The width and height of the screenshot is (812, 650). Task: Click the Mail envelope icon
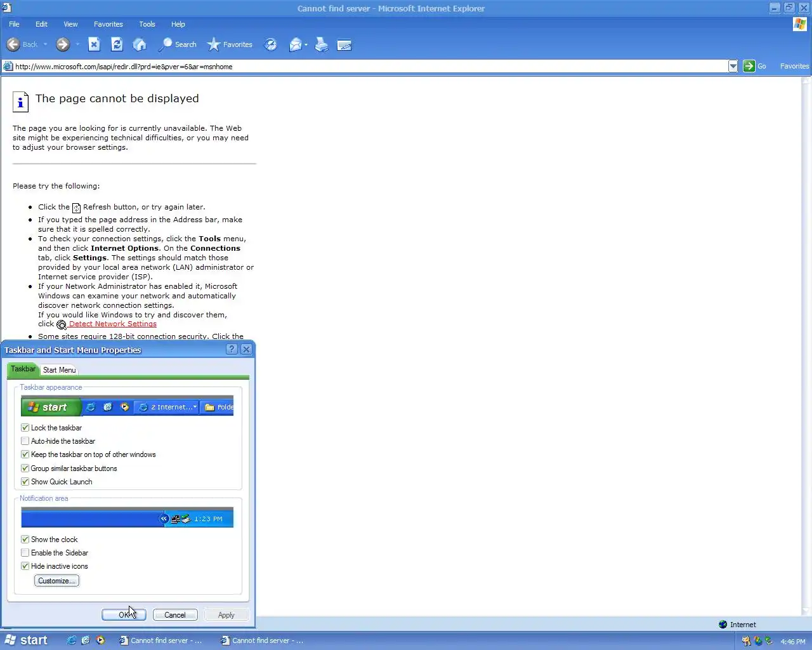(x=295, y=44)
